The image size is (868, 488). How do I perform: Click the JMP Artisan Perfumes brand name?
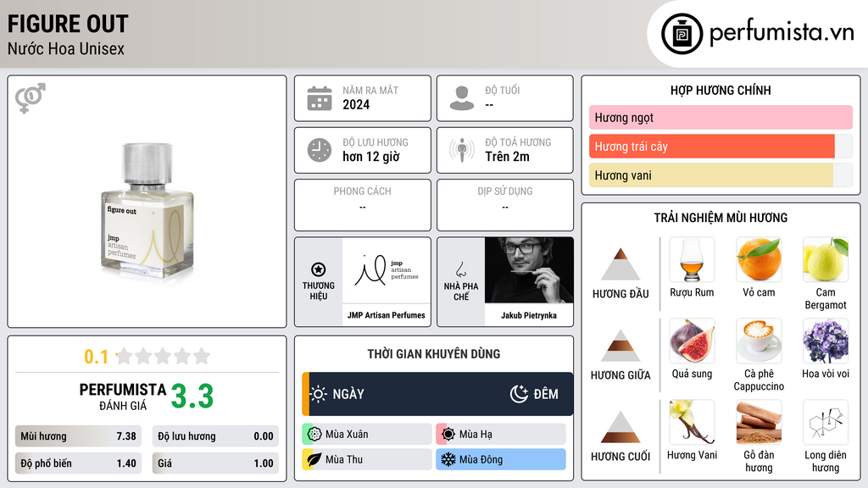(387, 315)
